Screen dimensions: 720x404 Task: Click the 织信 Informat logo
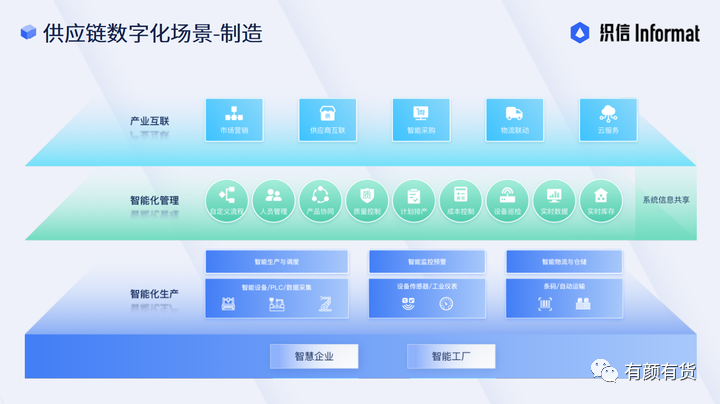pos(635,33)
